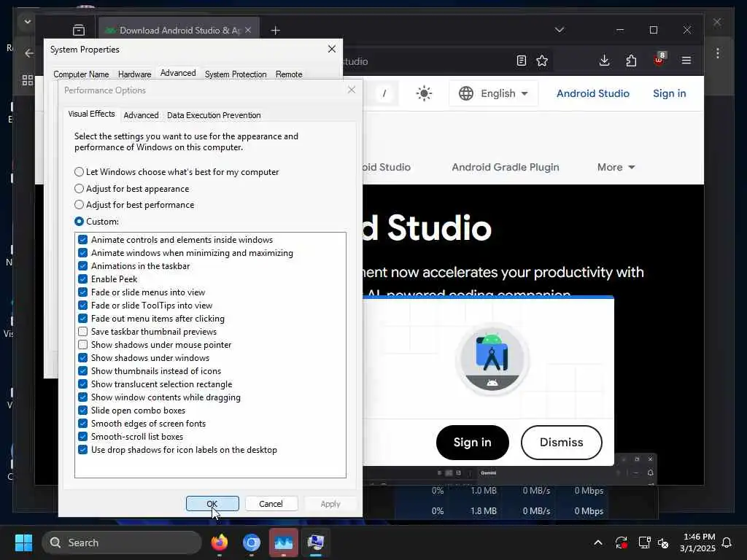This screenshot has height=560, width=747.
Task: Select the System Properties taskbar icon
Action: 315,542
